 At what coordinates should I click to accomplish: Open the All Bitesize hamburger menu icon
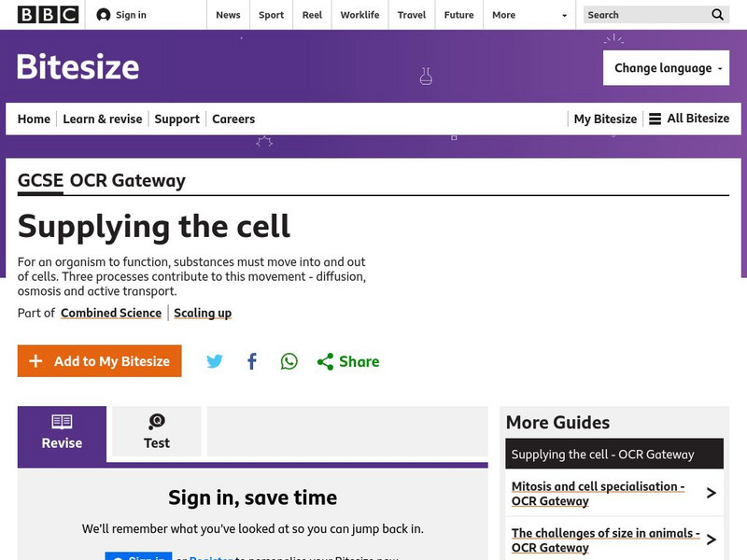[x=655, y=119]
